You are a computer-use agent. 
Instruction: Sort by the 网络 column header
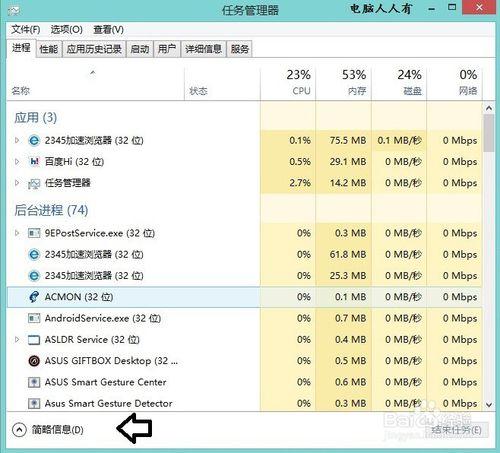coord(455,84)
